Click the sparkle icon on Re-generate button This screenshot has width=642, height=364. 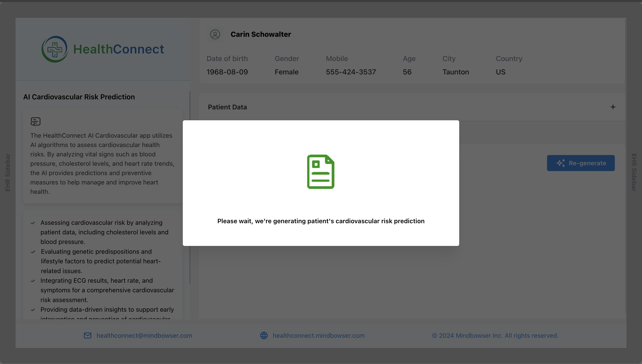coord(560,163)
